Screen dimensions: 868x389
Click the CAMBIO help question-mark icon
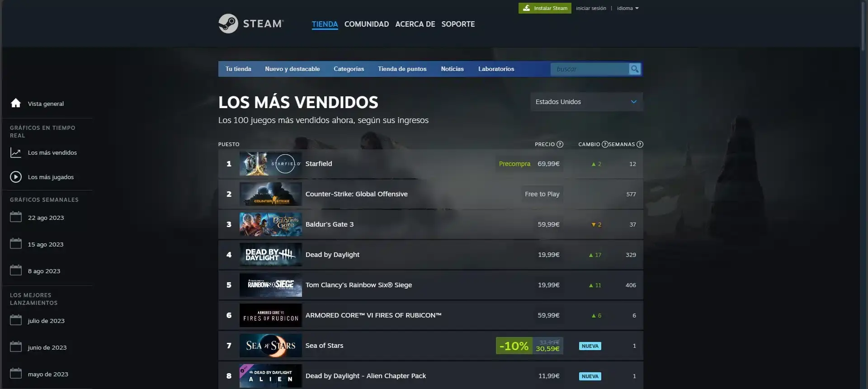[x=605, y=144]
